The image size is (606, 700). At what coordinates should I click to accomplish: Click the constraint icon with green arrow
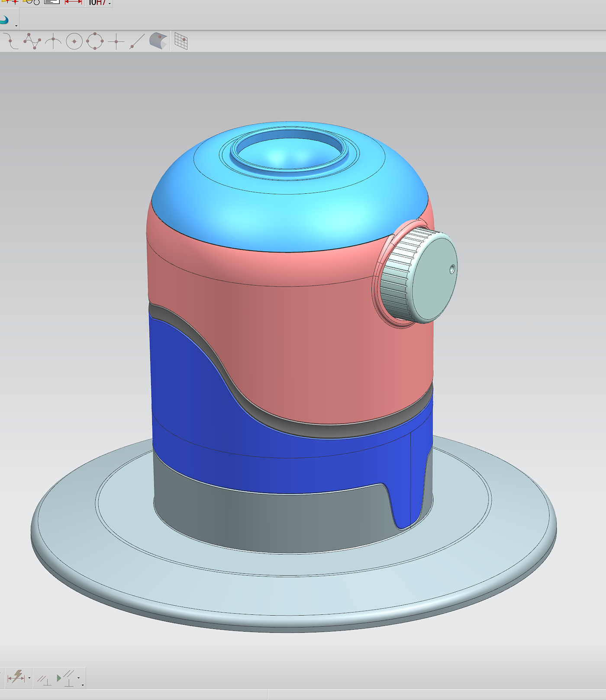click(65, 678)
